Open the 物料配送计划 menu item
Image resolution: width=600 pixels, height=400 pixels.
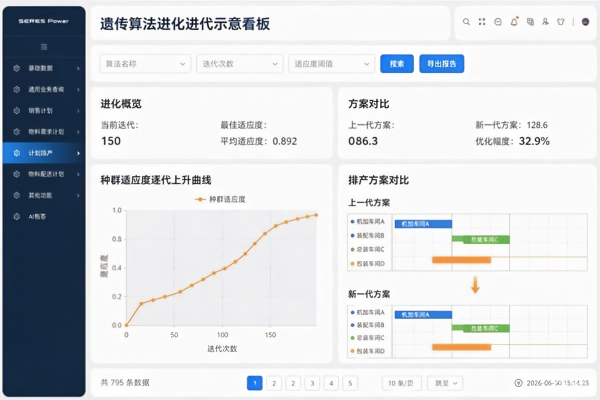click(44, 174)
